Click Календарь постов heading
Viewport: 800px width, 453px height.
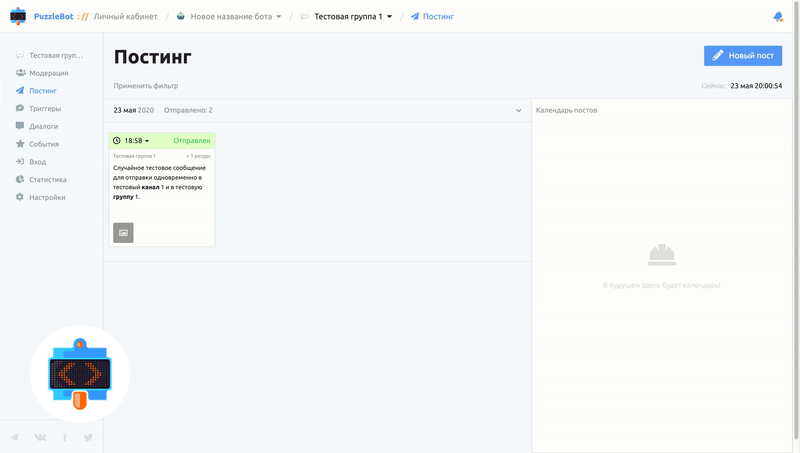pyautogui.click(x=566, y=110)
